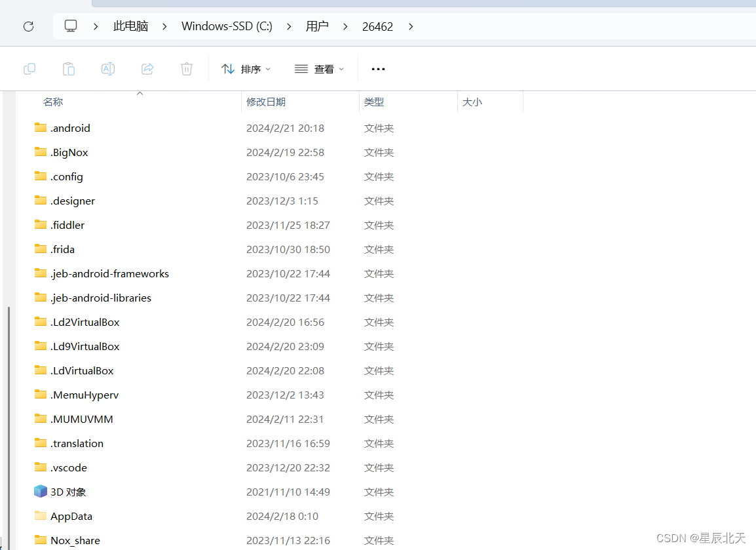The image size is (756, 550).
Task: Click date 2021/11/10 14:49
Action: pyautogui.click(x=288, y=492)
